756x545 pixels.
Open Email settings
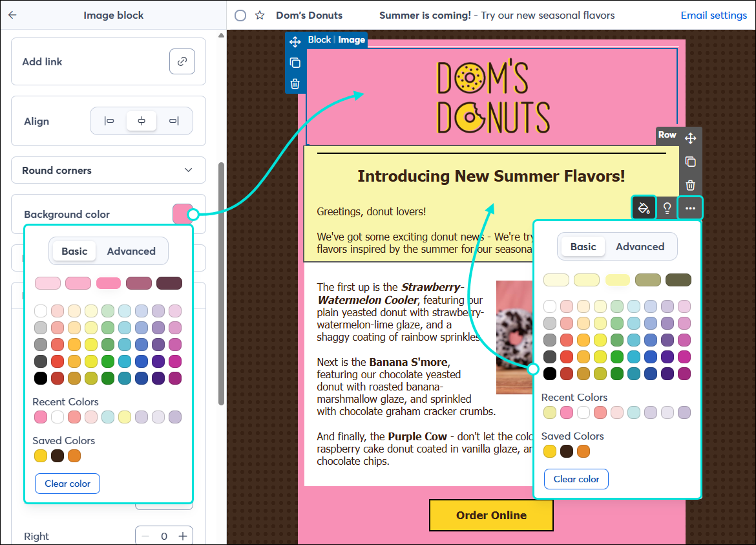(x=713, y=15)
